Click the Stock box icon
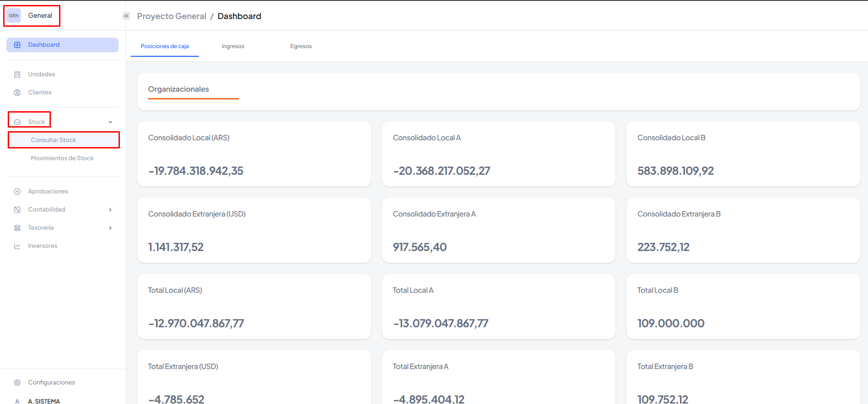This screenshot has width=868, height=404. (x=17, y=122)
